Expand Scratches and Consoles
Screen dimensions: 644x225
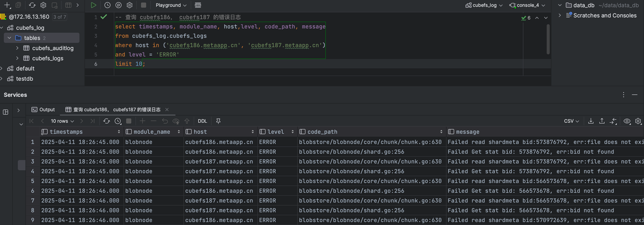[560, 15]
